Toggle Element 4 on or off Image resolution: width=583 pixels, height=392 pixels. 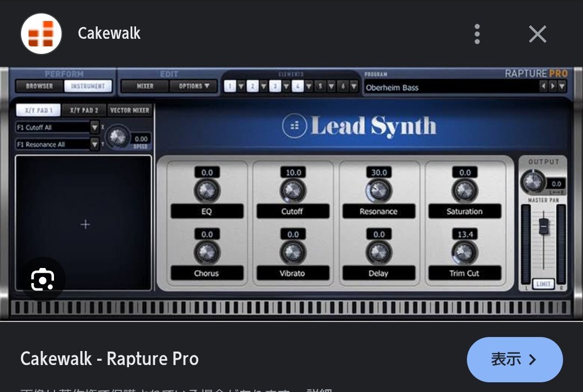[x=297, y=87]
